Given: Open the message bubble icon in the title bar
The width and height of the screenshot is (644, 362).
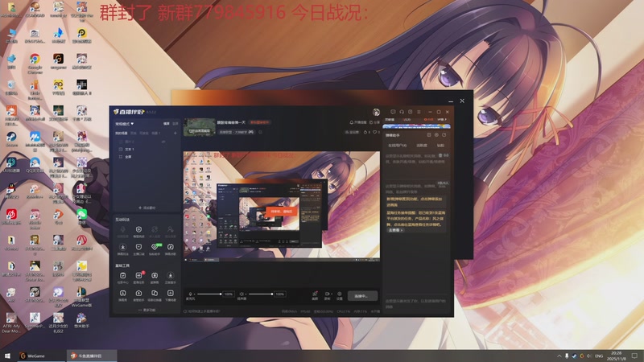Looking at the screenshot, I should point(393,112).
